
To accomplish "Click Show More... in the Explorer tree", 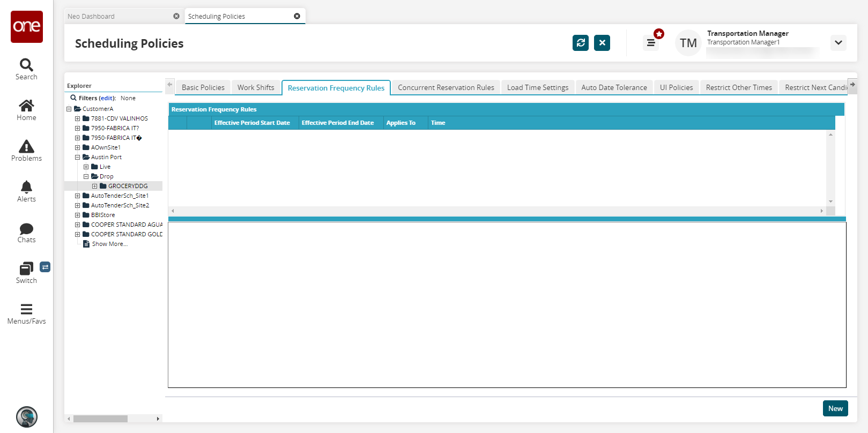I will point(110,244).
